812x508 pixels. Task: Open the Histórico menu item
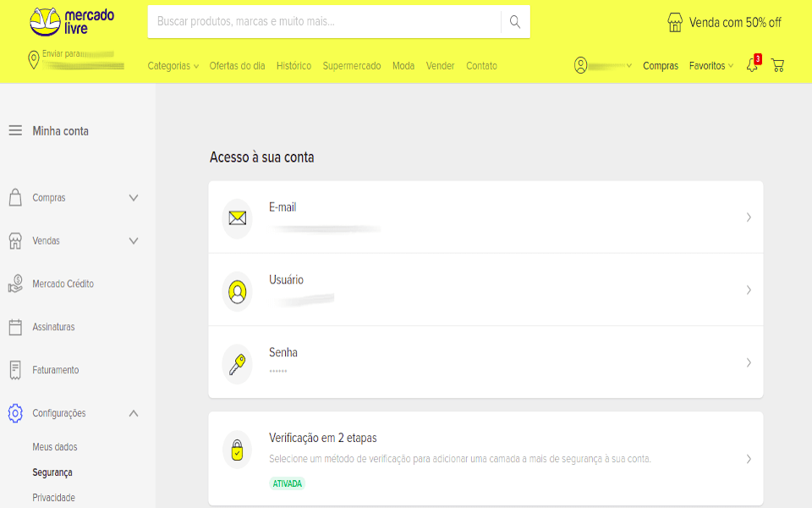(294, 66)
